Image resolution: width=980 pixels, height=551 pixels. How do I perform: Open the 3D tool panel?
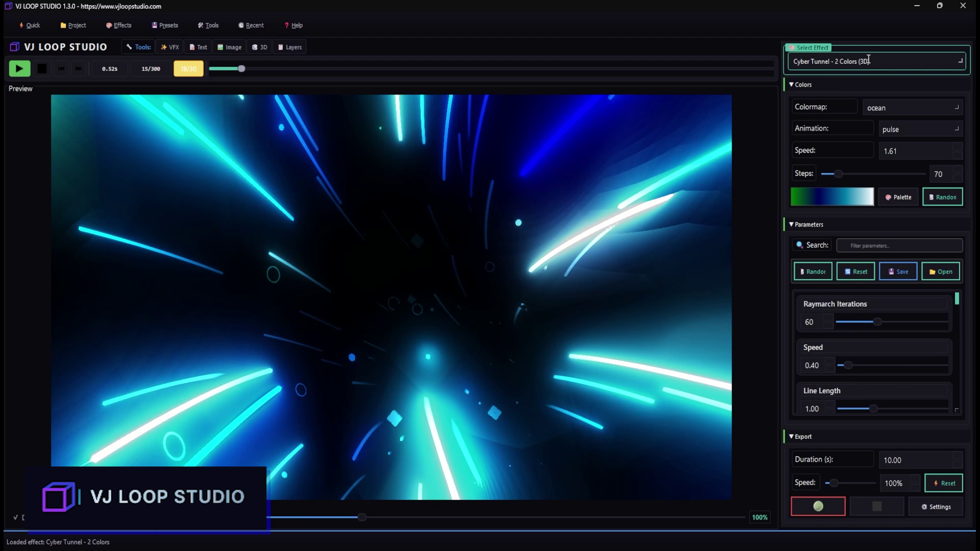[259, 46]
